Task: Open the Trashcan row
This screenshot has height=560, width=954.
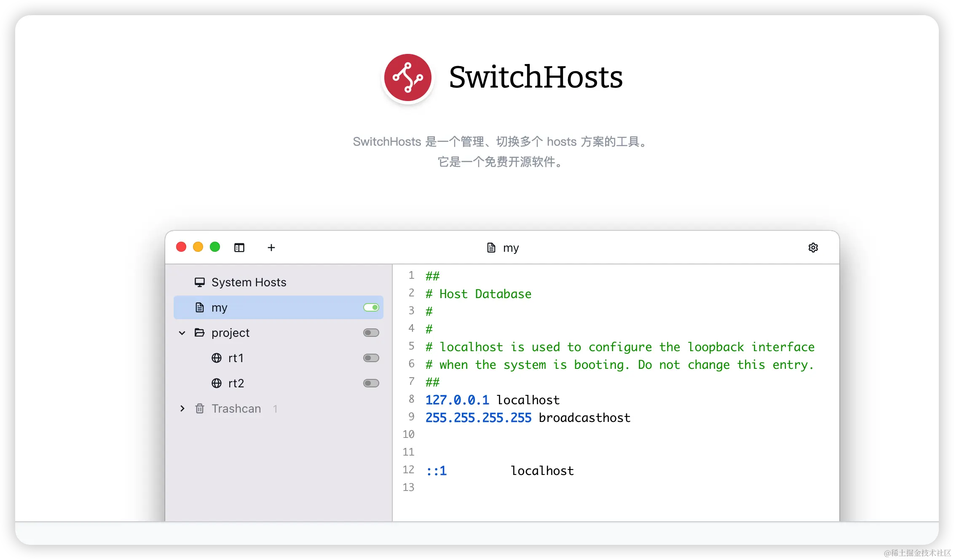Action: (x=279, y=408)
